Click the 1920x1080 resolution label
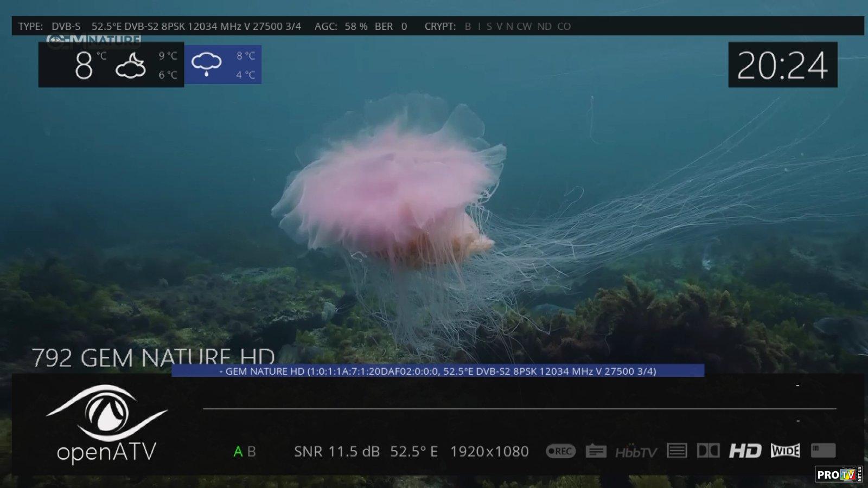Viewport: 868px width, 488px height. (x=489, y=452)
